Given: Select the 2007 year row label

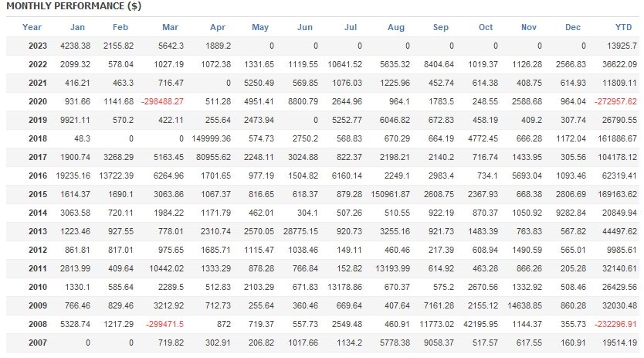Looking at the screenshot, I should [x=37, y=342].
